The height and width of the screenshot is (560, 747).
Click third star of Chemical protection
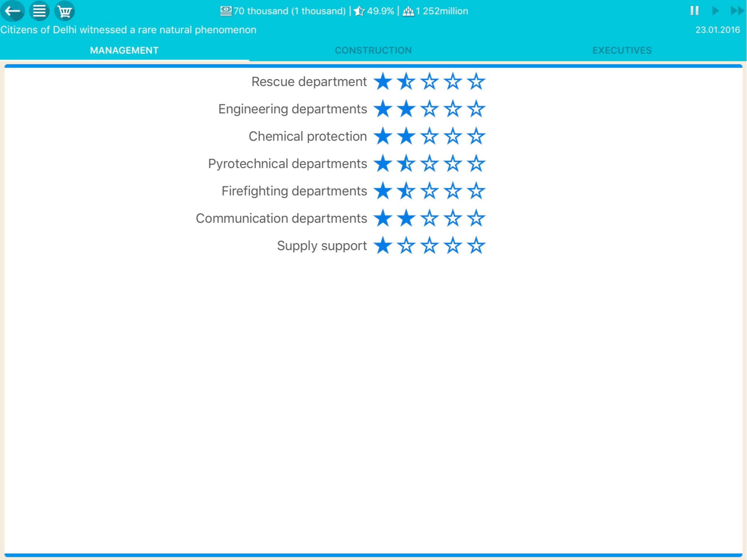click(x=429, y=136)
